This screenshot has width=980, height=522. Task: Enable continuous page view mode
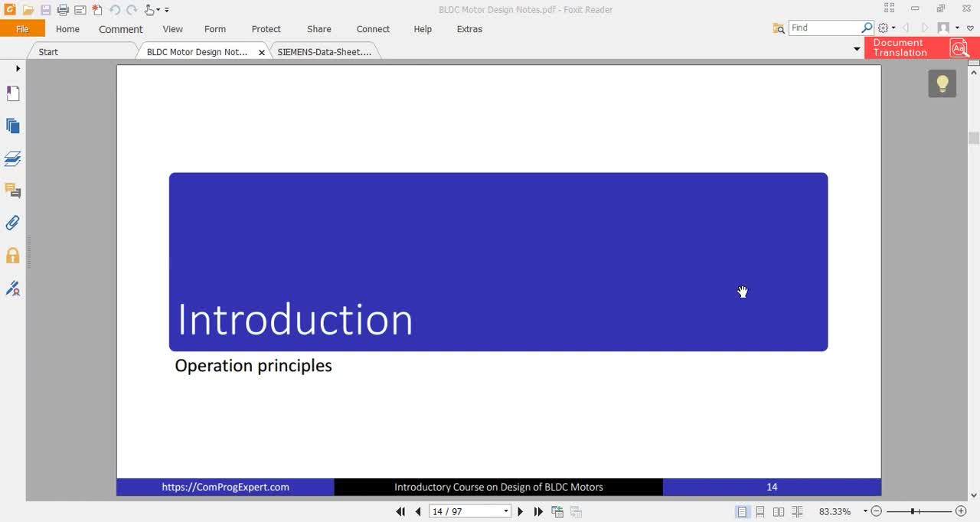[x=760, y=511]
